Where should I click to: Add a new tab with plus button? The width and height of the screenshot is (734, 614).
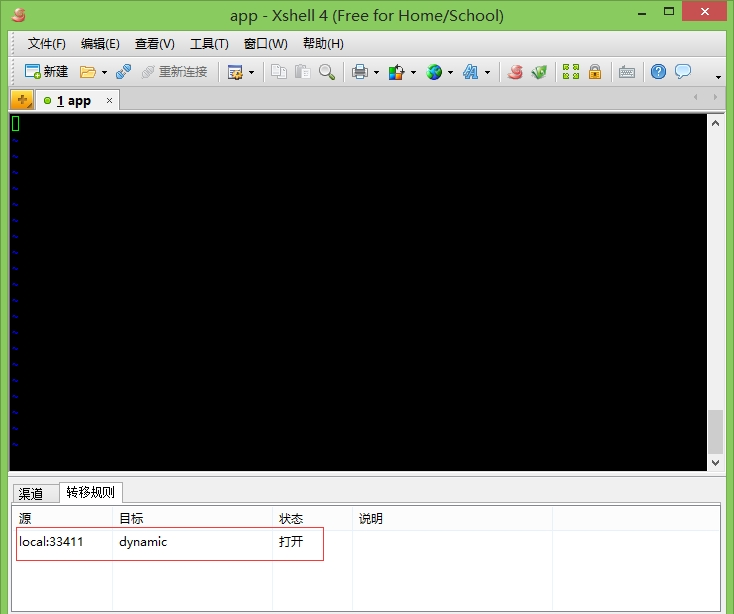tap(22, 100)
